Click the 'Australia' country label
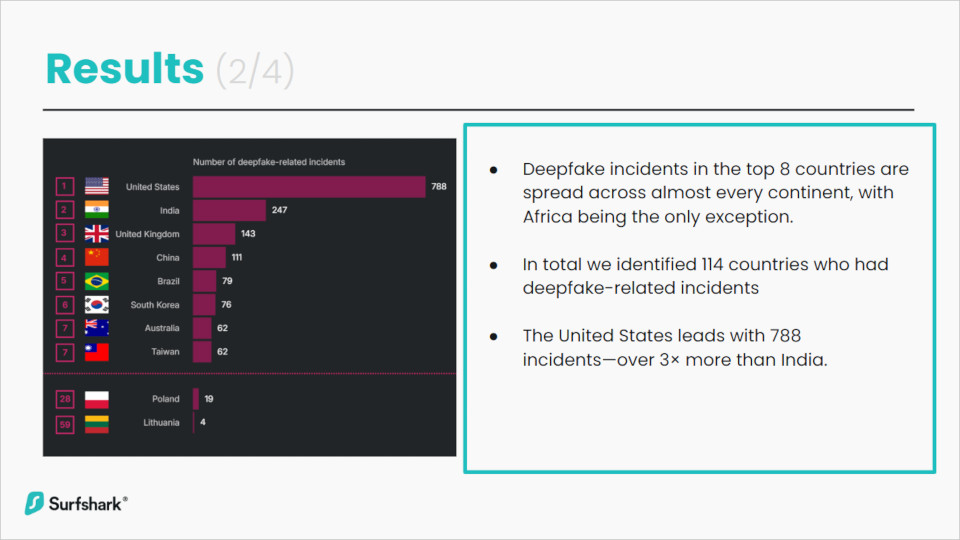The image size is (960, 540). coord(162,328)
